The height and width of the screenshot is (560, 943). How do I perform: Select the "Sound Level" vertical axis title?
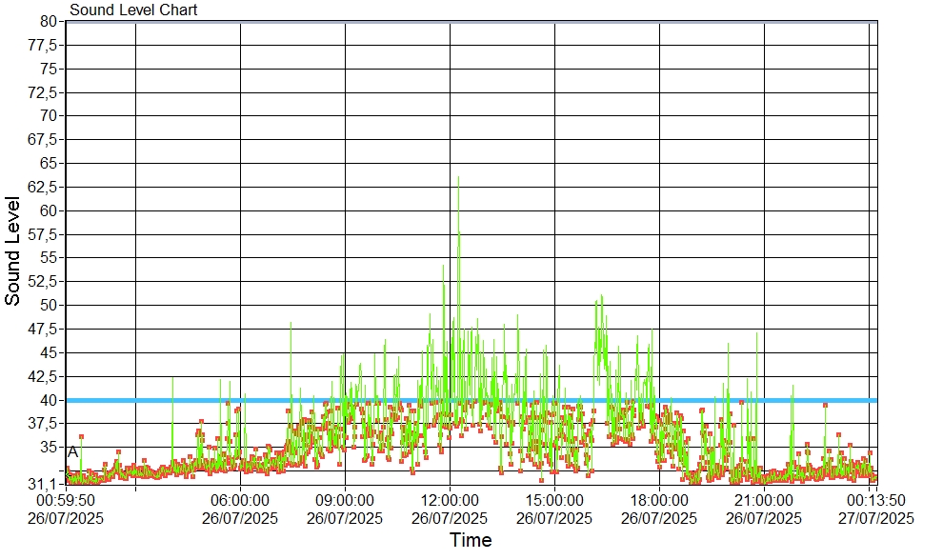[x=13, y=250]
